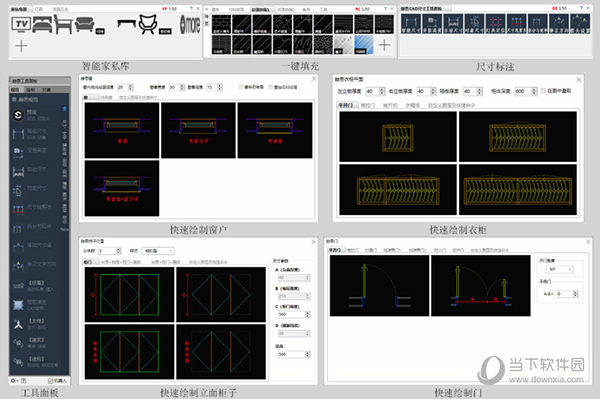This screenshot has height=399, width=600.
Task: Select dimension icon with red baseline in tool panel
Action: 18,209
